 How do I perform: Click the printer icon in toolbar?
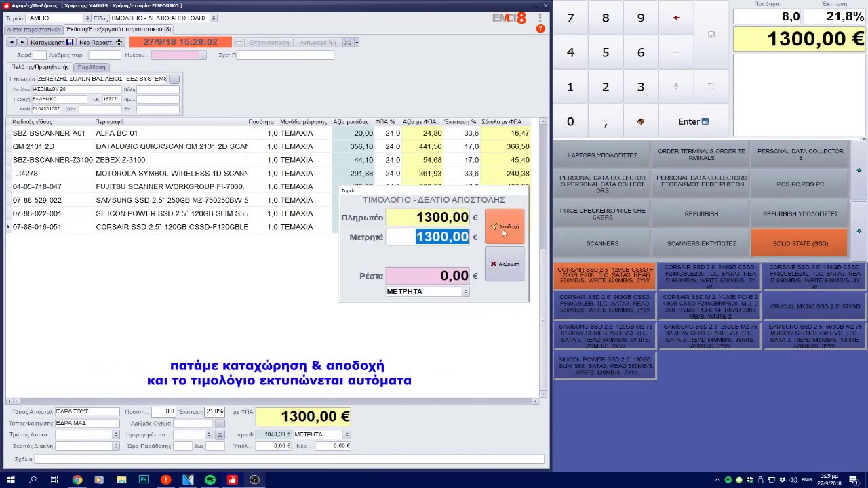[x=347, y=42]
